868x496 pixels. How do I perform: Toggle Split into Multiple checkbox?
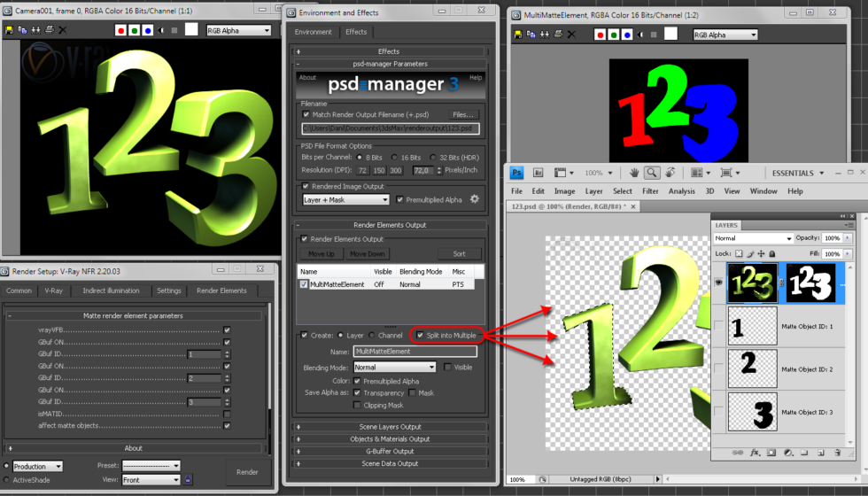[x=420, y=336]
